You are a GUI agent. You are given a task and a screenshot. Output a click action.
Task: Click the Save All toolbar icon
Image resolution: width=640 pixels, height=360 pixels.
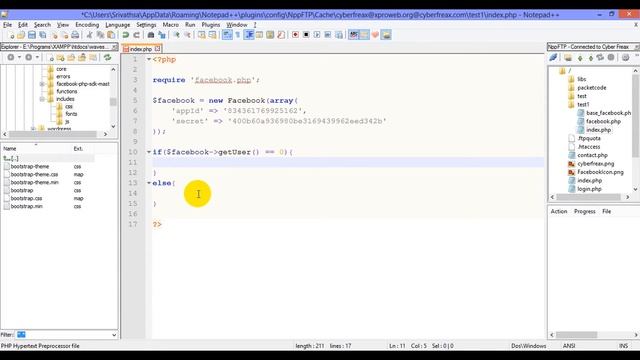(42, 35)
